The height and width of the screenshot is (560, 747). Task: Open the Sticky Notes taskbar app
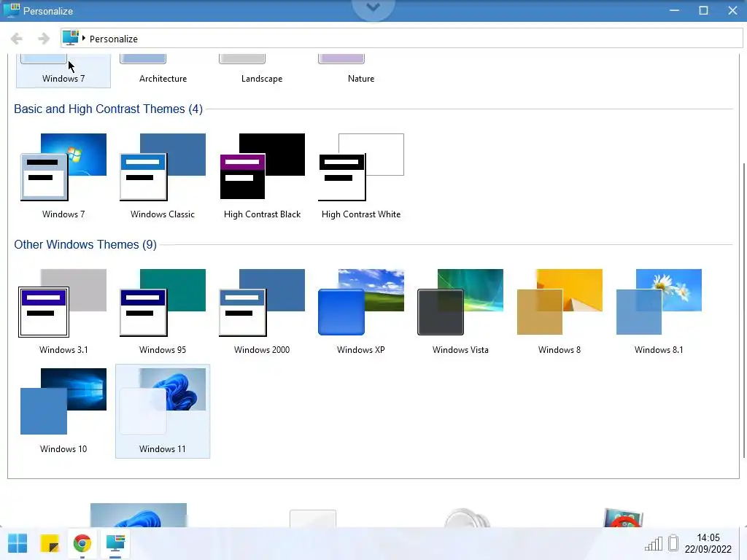tap(50, 543)
